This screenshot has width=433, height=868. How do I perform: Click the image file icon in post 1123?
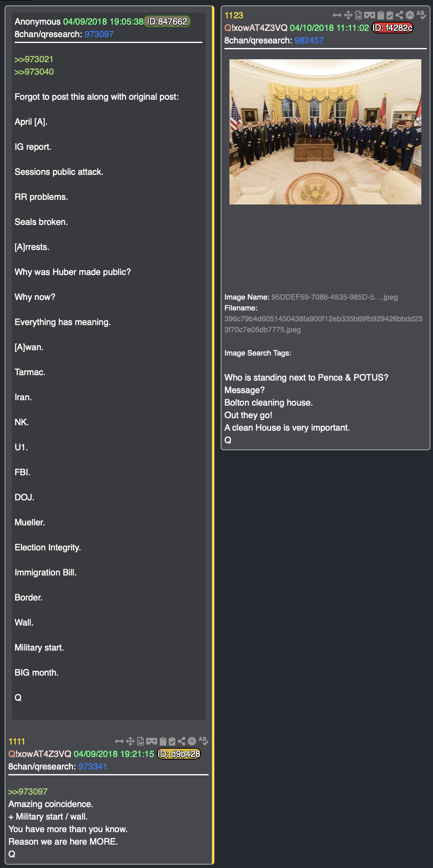(358, 15)
